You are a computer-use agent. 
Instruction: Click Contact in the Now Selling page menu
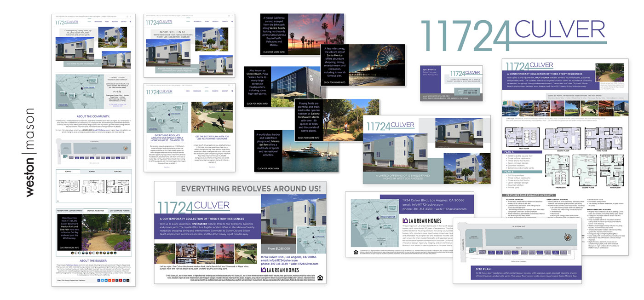[x=225, y=21]
